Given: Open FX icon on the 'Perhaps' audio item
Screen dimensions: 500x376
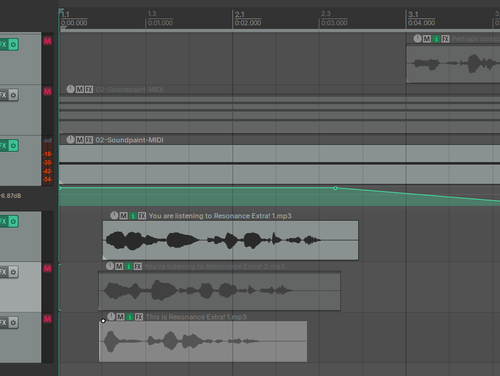Looking at the screenshot, I should [x=445, y=39].
